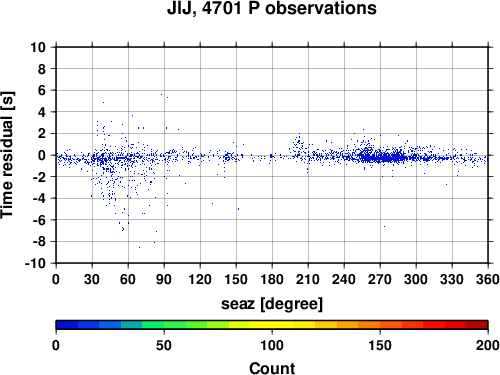Click the plot title 'JIJ, 4701 P observations'
The height and width of the screenshot is (375, 500).
pyautogui.click(x=272, y=8)
